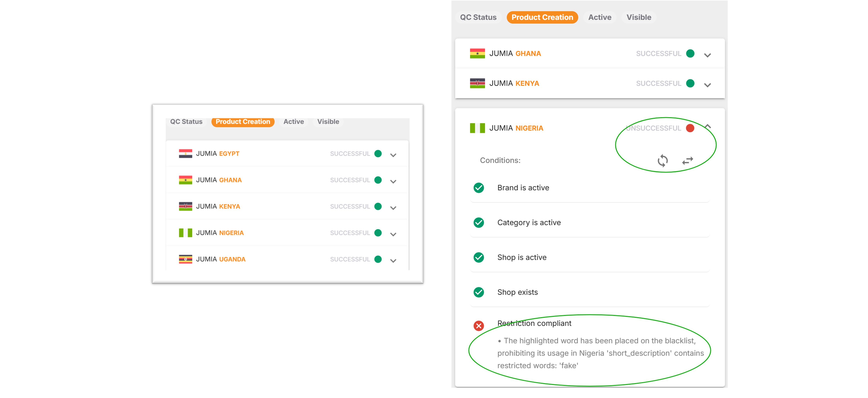Click JUMIA NIGERIA label in right panel
The height and width of the screenshot is (398, 868).
(x=516, y=128)
